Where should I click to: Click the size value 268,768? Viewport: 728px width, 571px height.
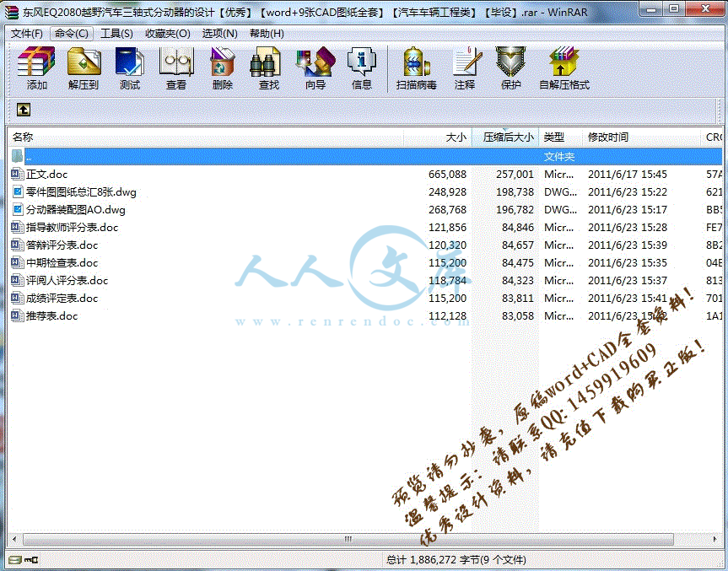click(x=448, y=209)
